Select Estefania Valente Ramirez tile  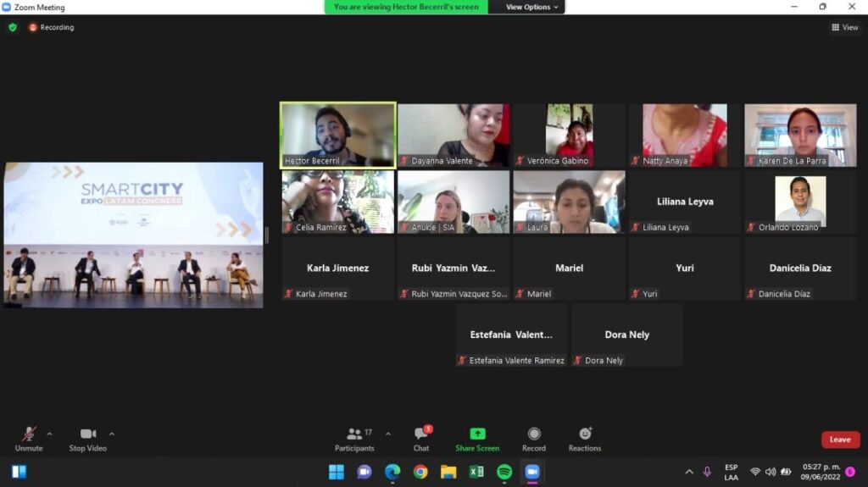click(x=511, y=335)
